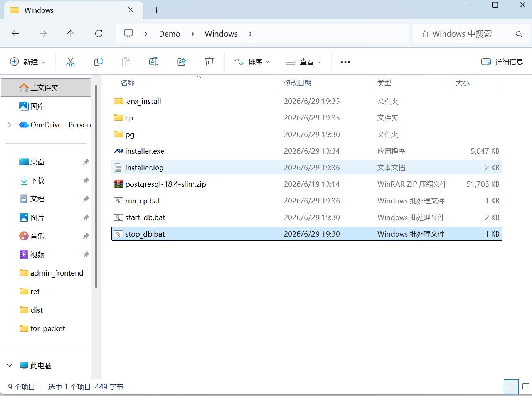Image resolution: width=532 pixels, height=396 pixels.
Task: Click the navigation pane scrollbar
Action: tap(96, 186)
